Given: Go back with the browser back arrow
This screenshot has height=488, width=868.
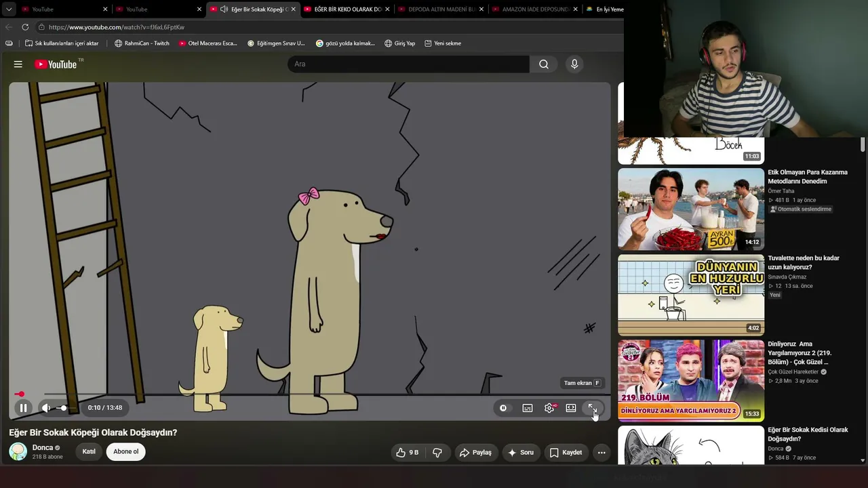Looking at the screenshot, I should point(9,27).
